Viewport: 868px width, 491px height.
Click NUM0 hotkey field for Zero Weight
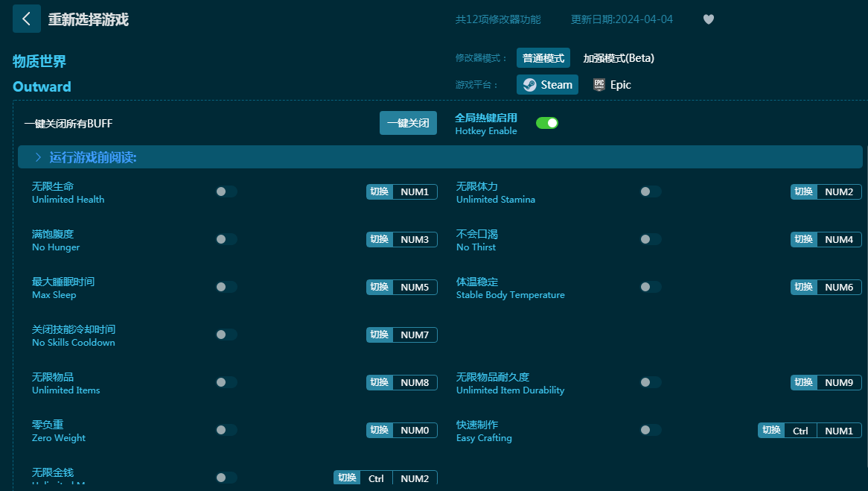point(415,430)
